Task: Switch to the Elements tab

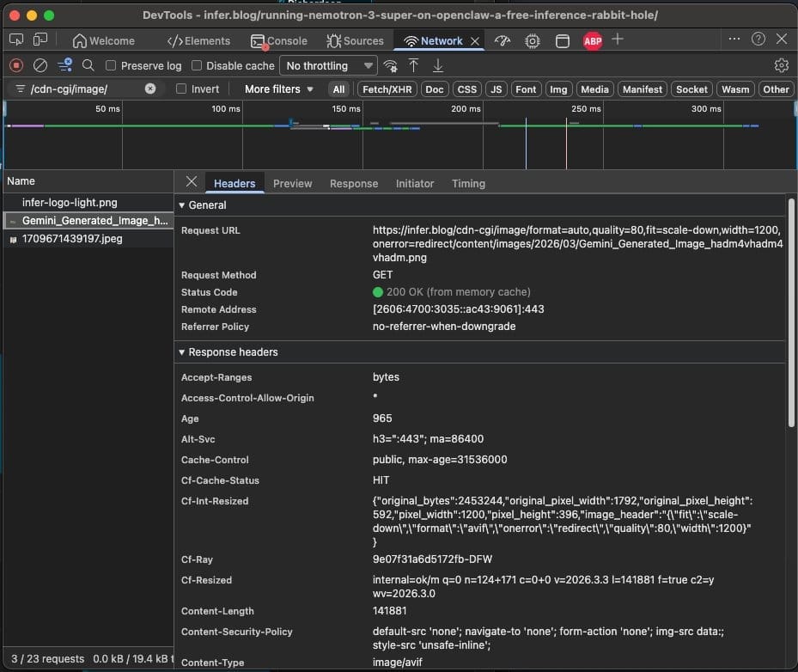Action: pos(198,40)
